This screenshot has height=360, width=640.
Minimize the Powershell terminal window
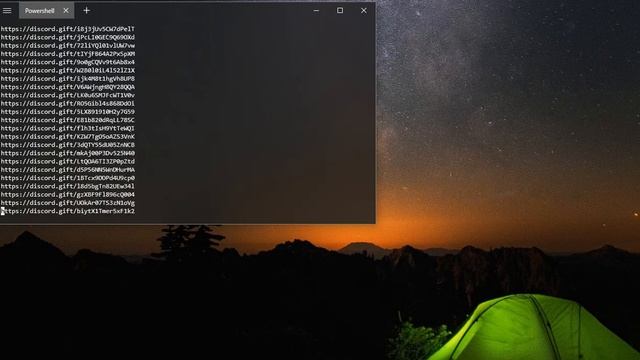coord(316,11)
